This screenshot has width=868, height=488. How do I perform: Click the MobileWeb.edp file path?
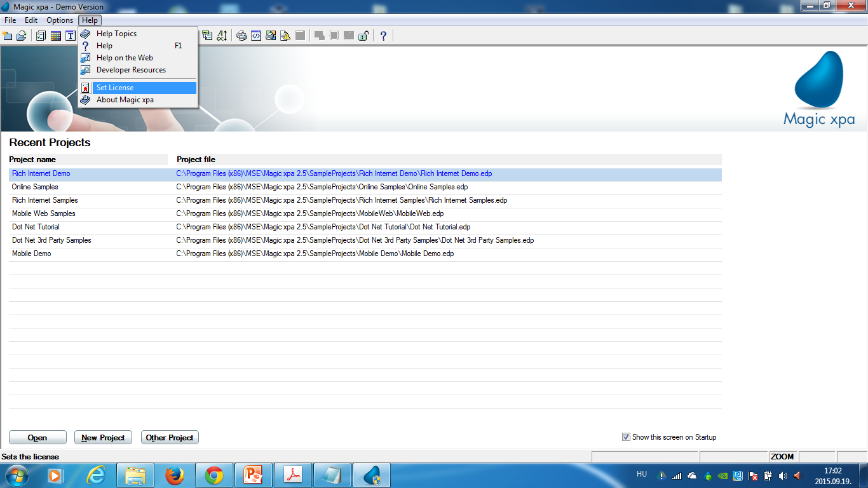pyautogui.click(x=309, y=213)
